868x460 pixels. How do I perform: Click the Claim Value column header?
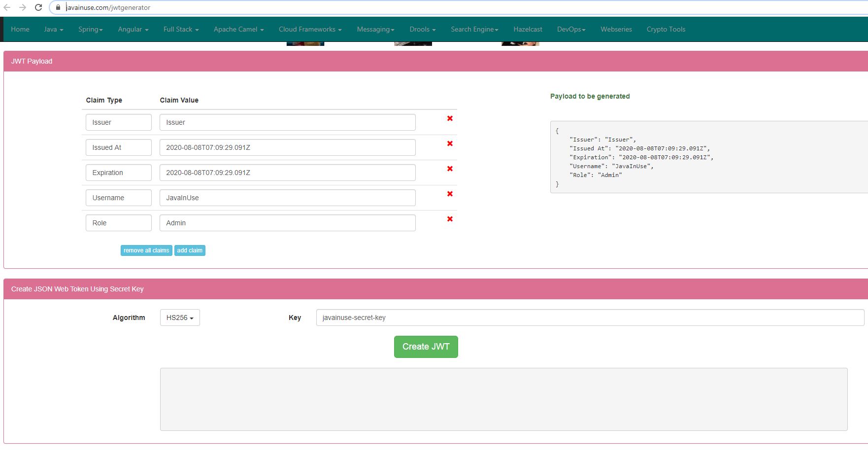point(179,100)
